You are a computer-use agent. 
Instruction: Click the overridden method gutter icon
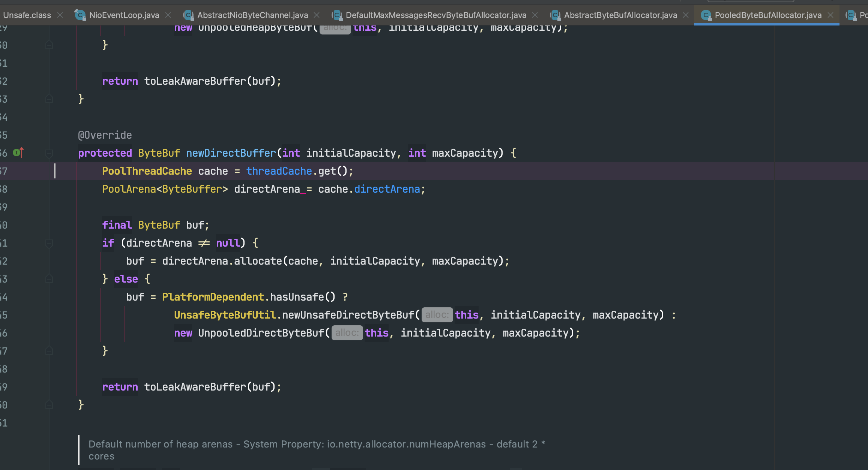click(x=18, y=153)
